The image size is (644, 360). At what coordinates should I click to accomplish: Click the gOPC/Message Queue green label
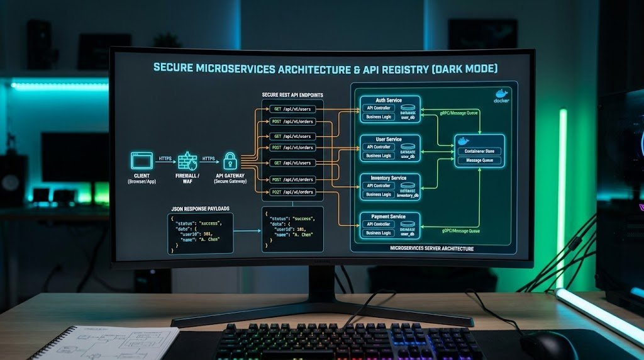tap(461, 231)
